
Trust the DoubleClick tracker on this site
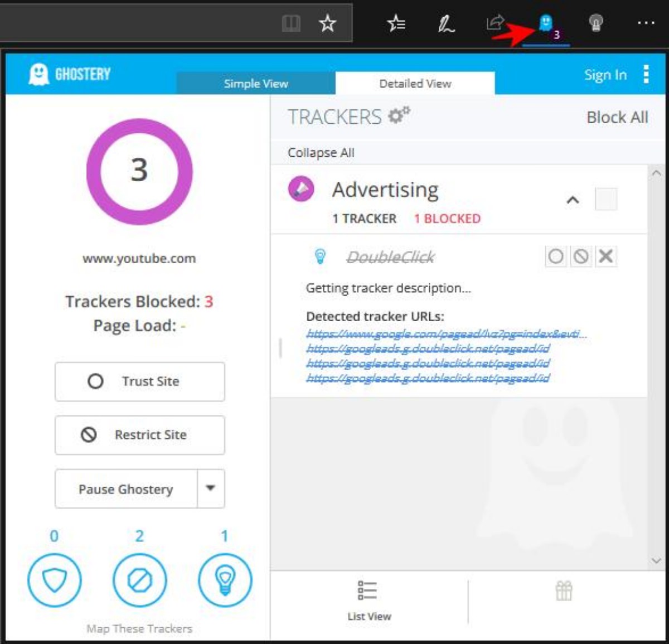tap(556, 256)
